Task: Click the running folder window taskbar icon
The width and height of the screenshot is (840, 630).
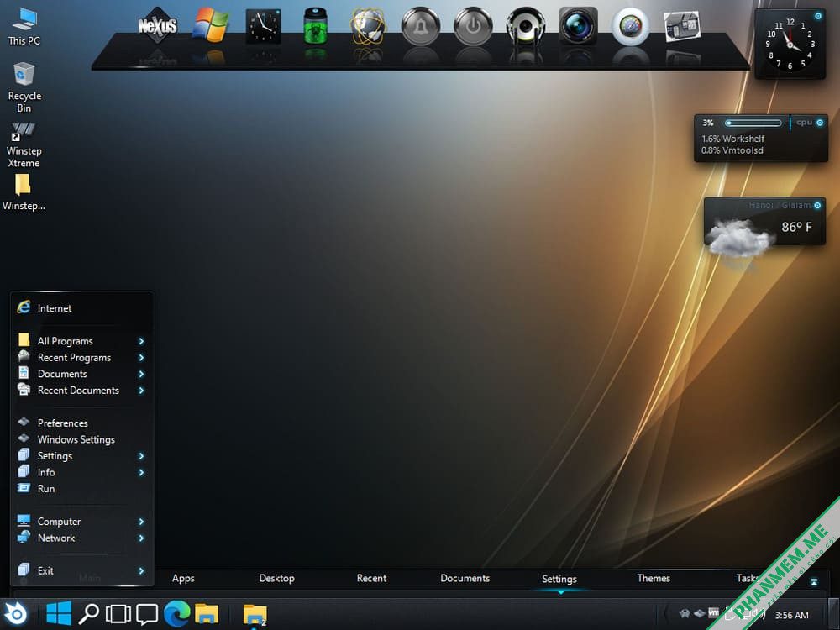Action: pos(255,615)
